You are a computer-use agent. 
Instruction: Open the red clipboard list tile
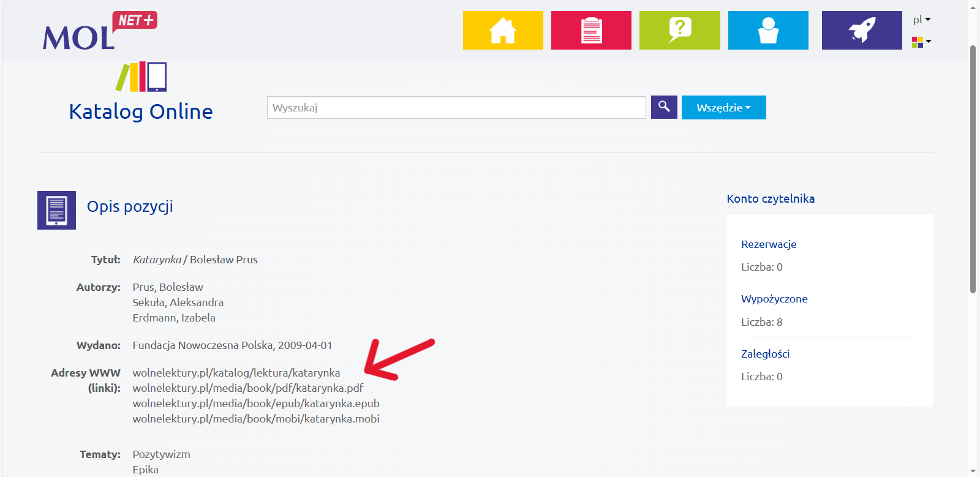(591, 30)
